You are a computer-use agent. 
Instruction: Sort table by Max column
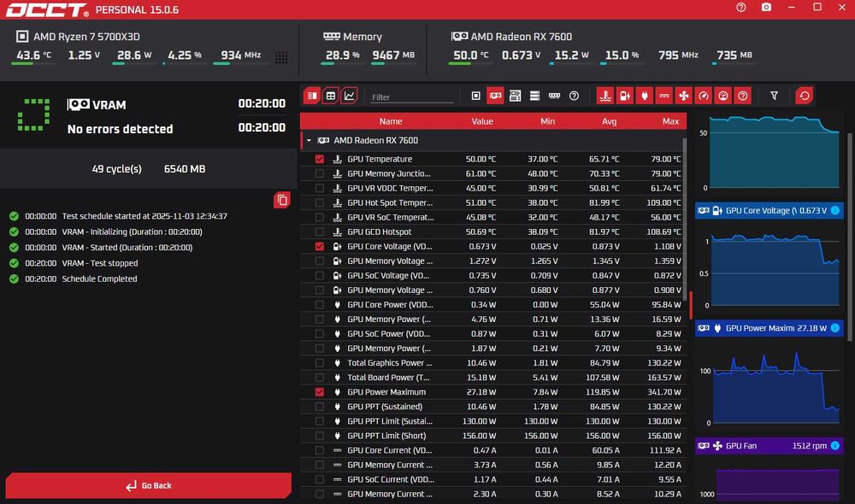(670, 121)
